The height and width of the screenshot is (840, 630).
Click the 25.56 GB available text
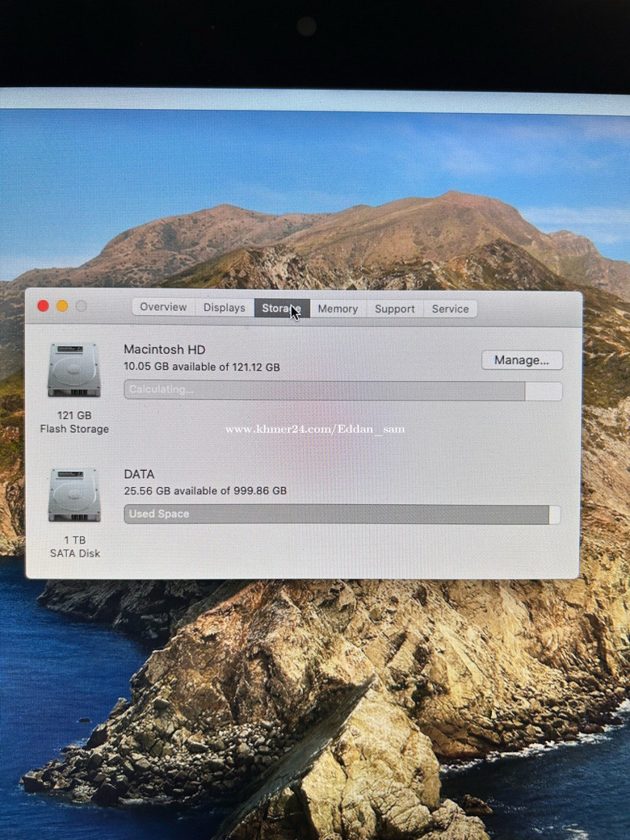point(205,491)
